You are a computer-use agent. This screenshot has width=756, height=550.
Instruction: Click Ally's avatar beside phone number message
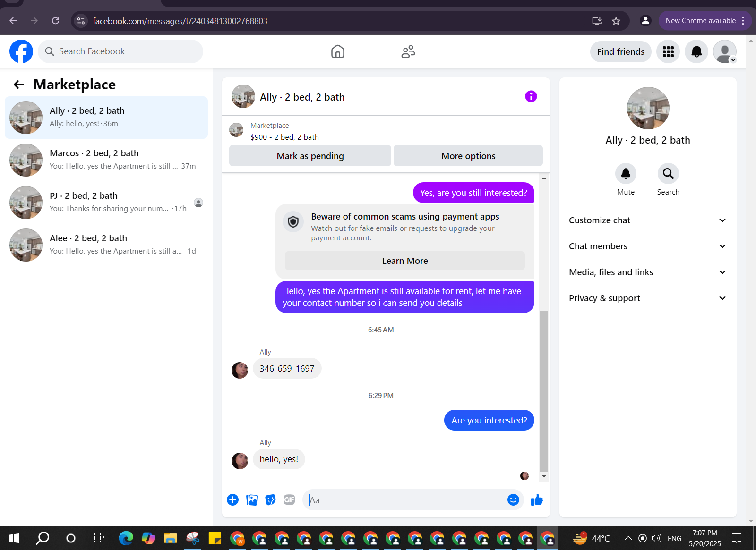pos(240,370)
